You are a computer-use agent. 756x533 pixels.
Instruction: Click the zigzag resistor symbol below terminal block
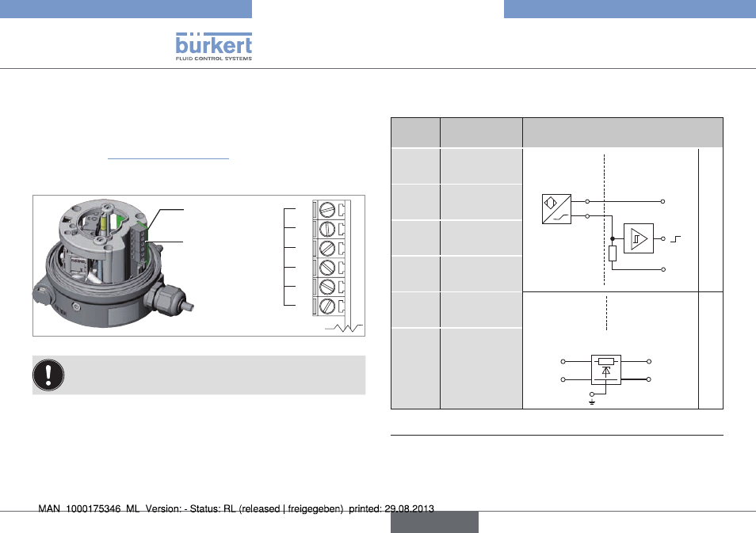pyautogui.click(x=344, y=328)
